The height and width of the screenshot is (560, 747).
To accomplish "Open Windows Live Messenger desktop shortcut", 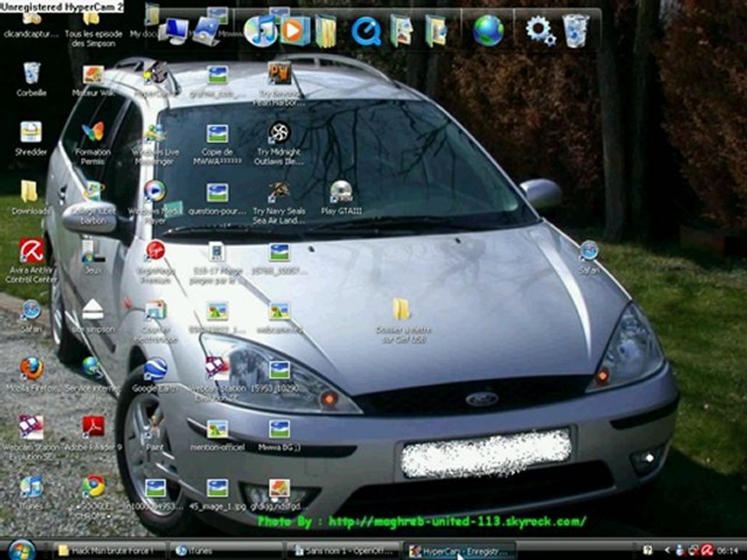I will point(156,143).
